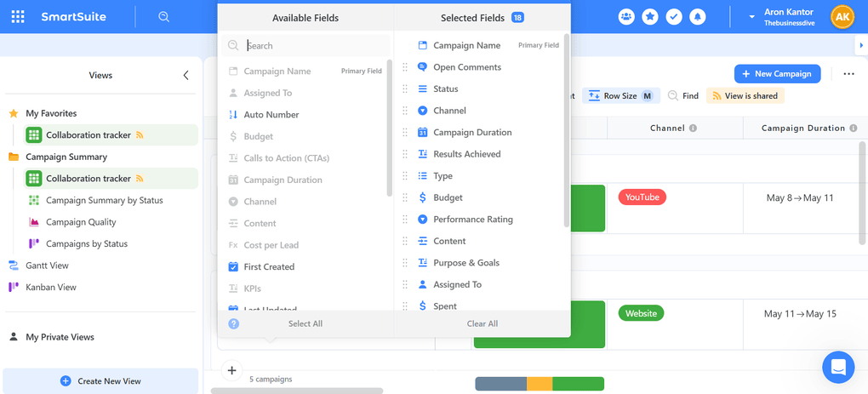This screenshot has height=394, width=868.
Task: Click the Open Comments field icon
Action: pos(422,67)
